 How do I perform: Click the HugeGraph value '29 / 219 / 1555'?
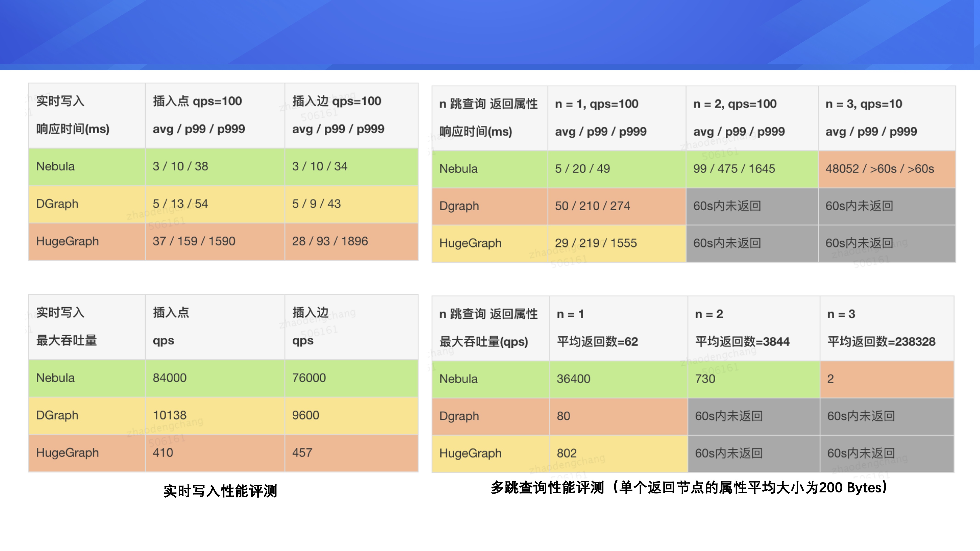(596, 243)
